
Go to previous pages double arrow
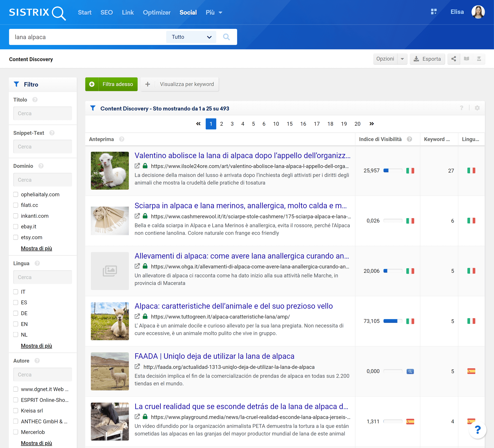[198, 124]
